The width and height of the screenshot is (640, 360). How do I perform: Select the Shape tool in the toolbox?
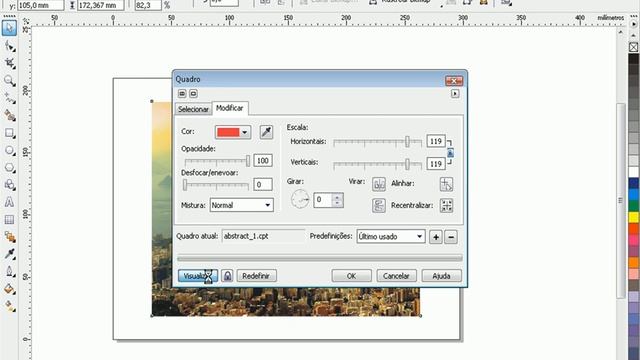point(9,46)
